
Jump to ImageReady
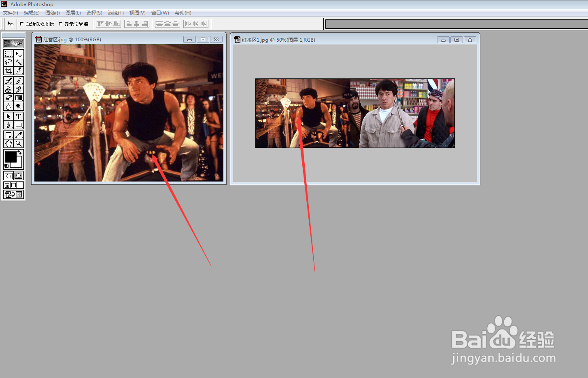[13, 194]
